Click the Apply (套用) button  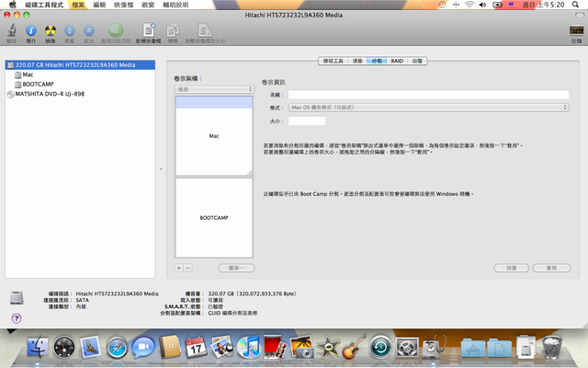pyautogui.click(x=551, y=268)
